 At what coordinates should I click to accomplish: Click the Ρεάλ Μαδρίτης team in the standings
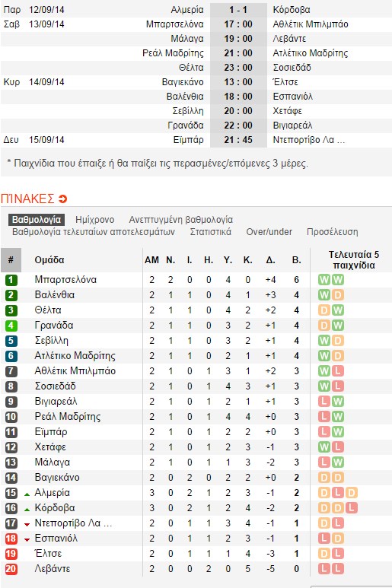coord(68,417)
